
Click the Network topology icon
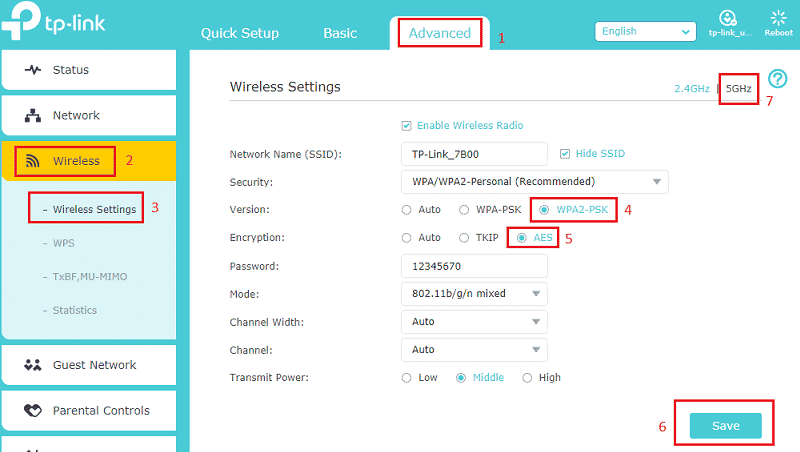click(x=33, y=115)
